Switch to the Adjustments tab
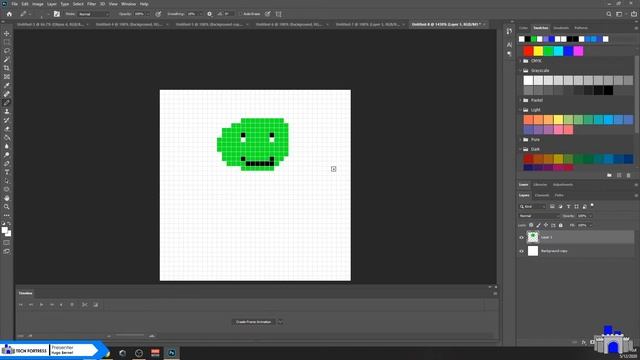This screenshot has width=640, height=360. (x=562, y=185)
